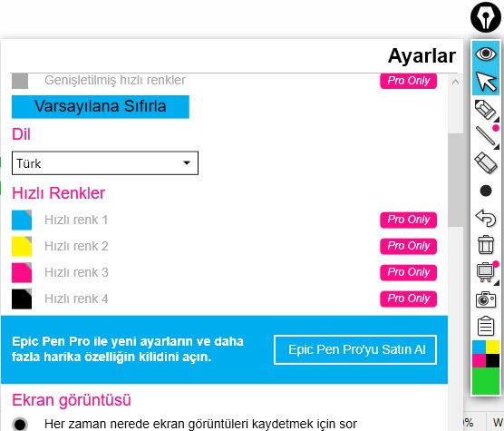Open the brush size dot selector
504x431 pixels.
click(486, 191)
